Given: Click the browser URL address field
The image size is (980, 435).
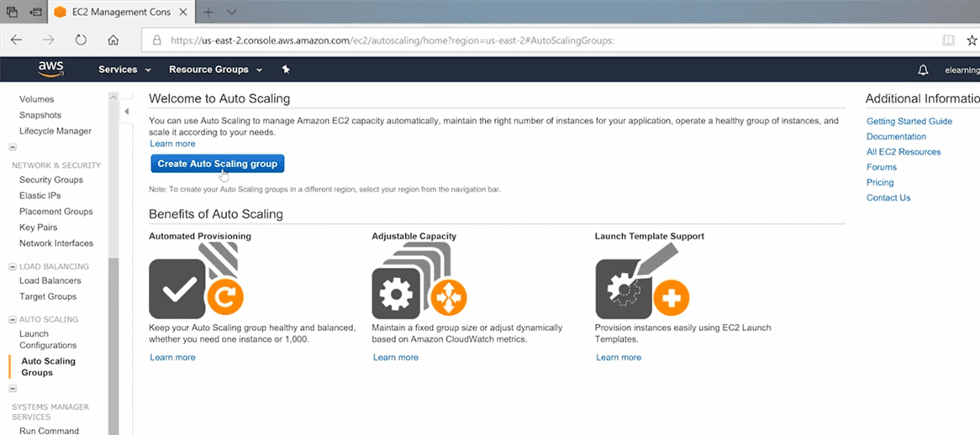Looking at the screenshot, I should coord(504,39).
